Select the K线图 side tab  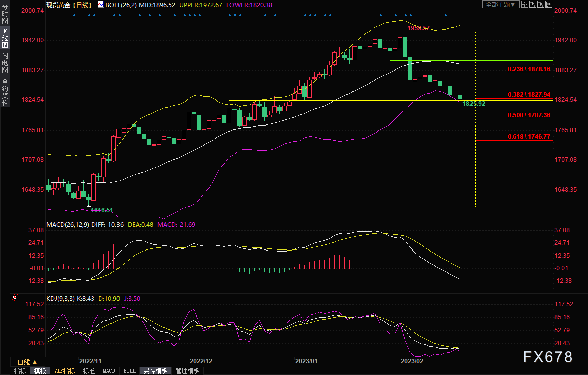click(x=5, y=38)
